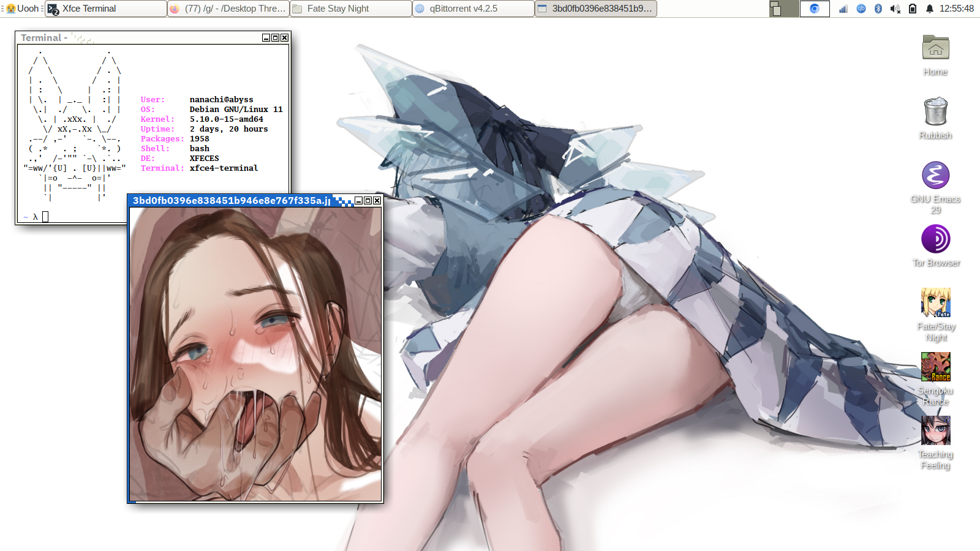Open the battery power manager icon
The width and height of the screenshot is (980, 551).
913,9
